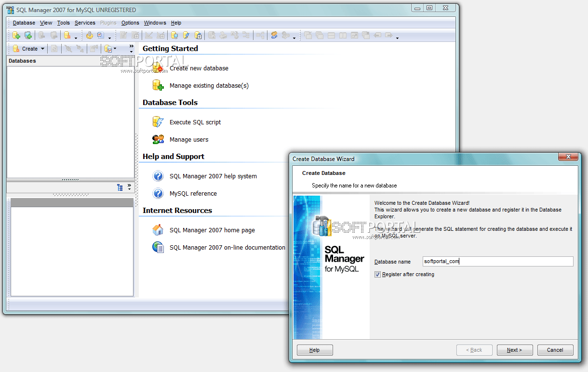
Task: Open the dropdown arrow next to the Create button
Action: coord(42,49)
